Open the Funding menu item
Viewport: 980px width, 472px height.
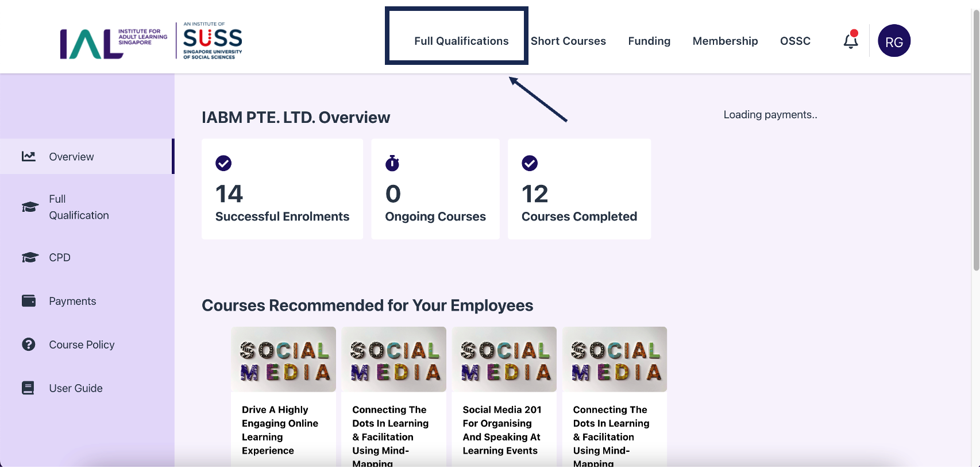pos(649,41)
